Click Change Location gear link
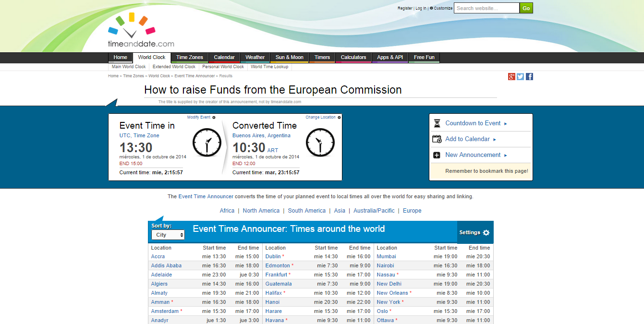 323,118
